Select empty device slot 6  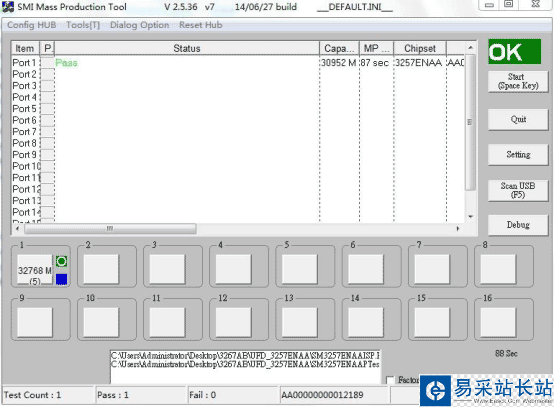click(x=366, y=270)
